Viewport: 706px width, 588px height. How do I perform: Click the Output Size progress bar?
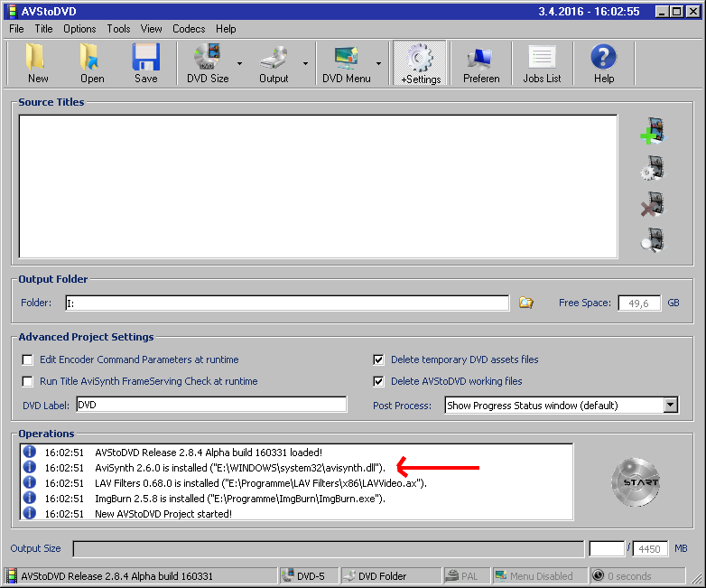click(x=329, y=549)
